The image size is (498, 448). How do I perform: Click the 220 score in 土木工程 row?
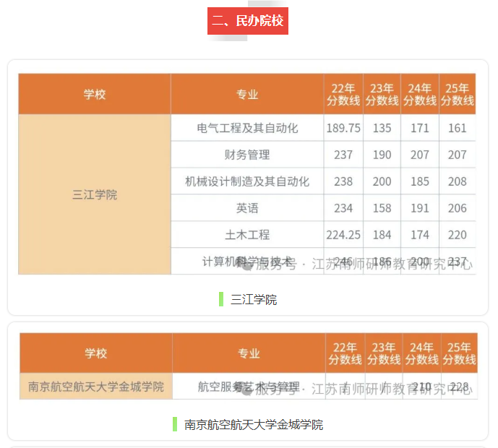point(458,235)
